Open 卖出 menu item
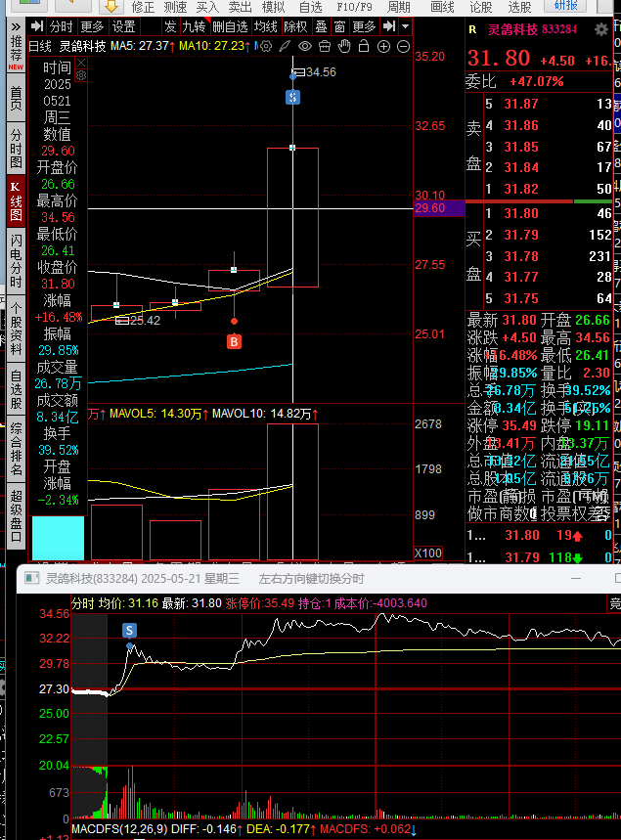The image size is (621, 840). coord(240,7)
